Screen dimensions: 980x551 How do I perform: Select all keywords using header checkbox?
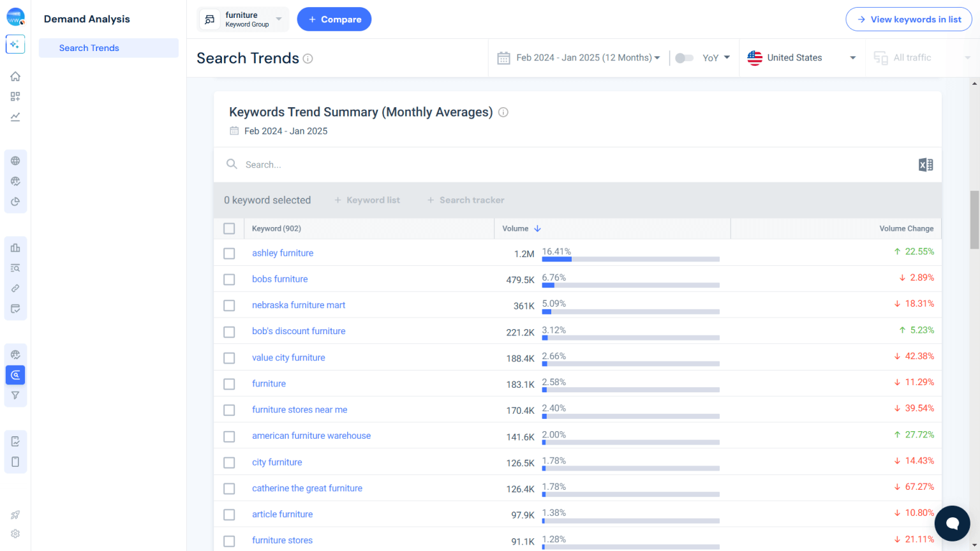pos(229,228)
